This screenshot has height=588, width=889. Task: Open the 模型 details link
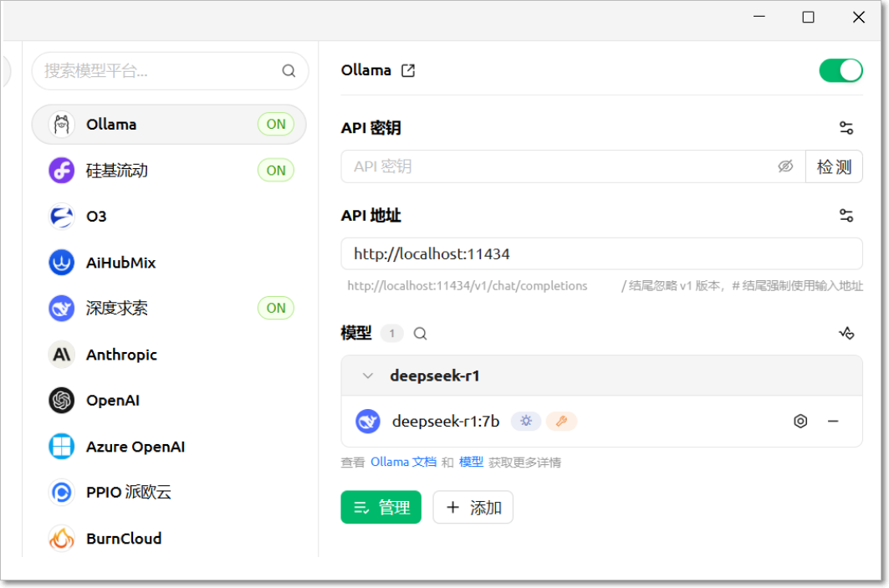click(x=471, y=463)
